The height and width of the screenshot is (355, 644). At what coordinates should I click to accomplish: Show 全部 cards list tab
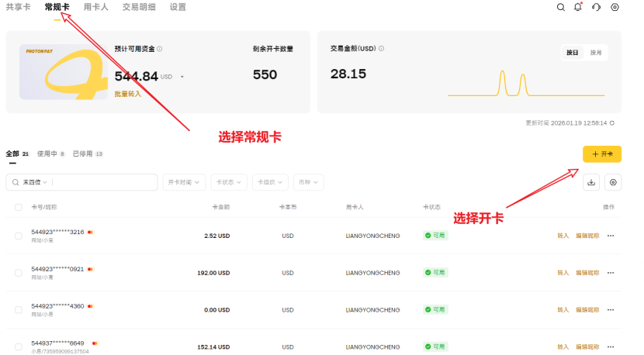click(x=17, y=154)
